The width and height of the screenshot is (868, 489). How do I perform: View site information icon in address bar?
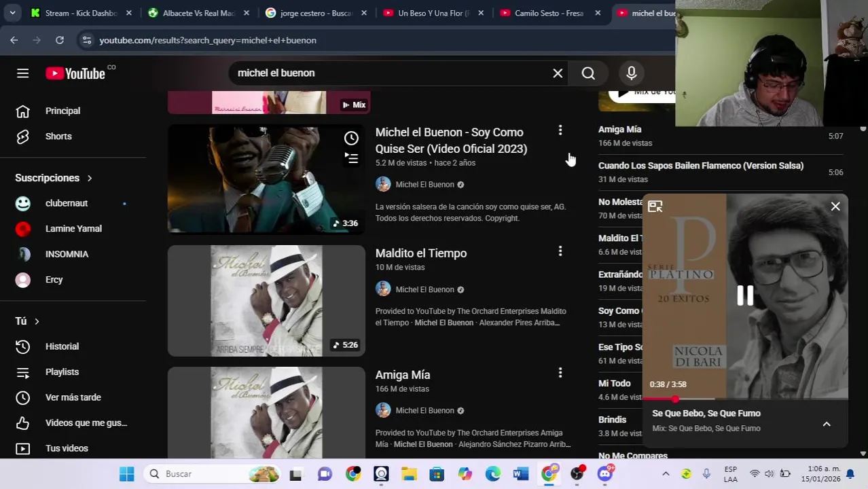click(x=86, y=40)
